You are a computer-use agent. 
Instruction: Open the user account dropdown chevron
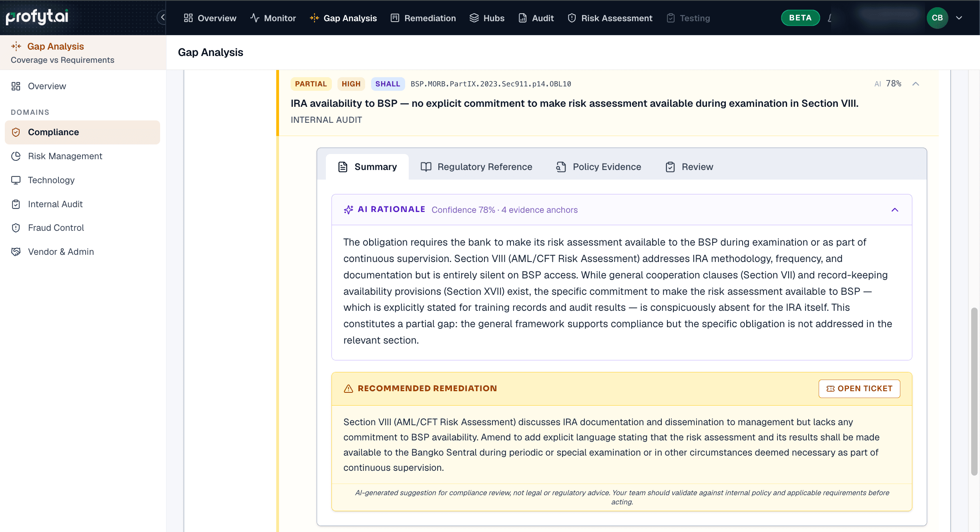(x=959, y=18)
